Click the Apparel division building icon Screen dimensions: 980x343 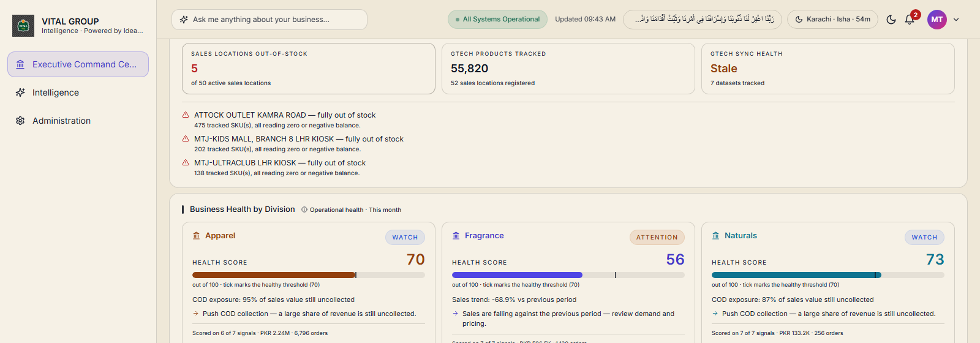(197, 235)
